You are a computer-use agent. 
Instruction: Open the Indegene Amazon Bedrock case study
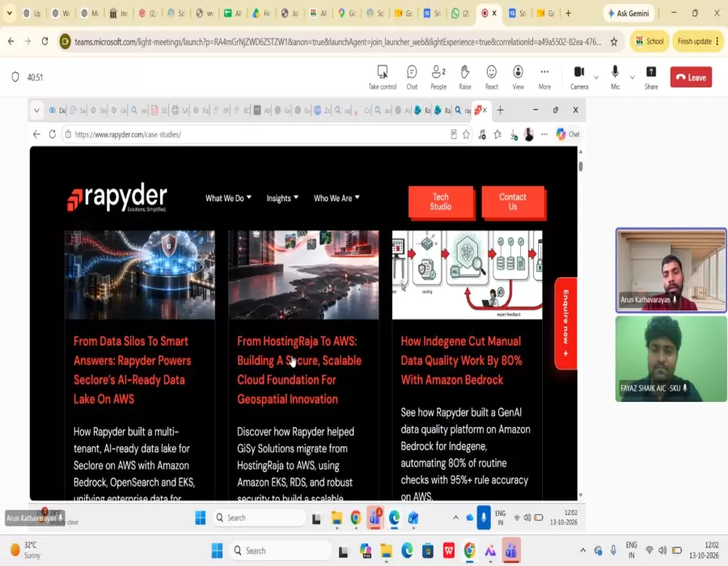coord(461,361)
